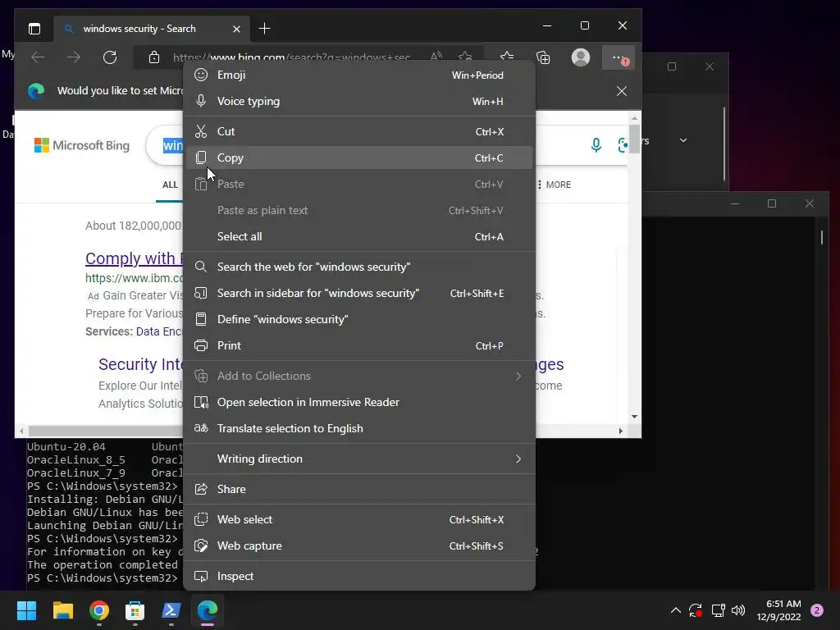840x630 pixels.
Task: Click Bing page vertical scrollbar thumb
Action: 634,138
